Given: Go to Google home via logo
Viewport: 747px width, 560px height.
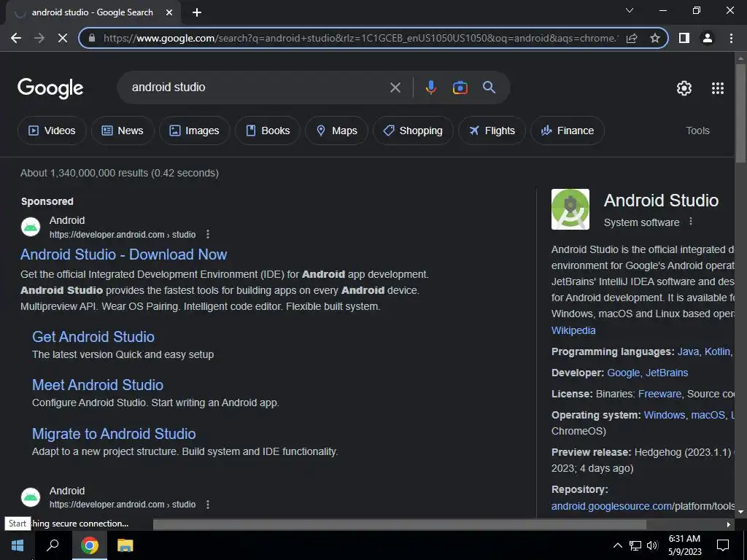Looking at the screenshot, I should coord(50,88).
